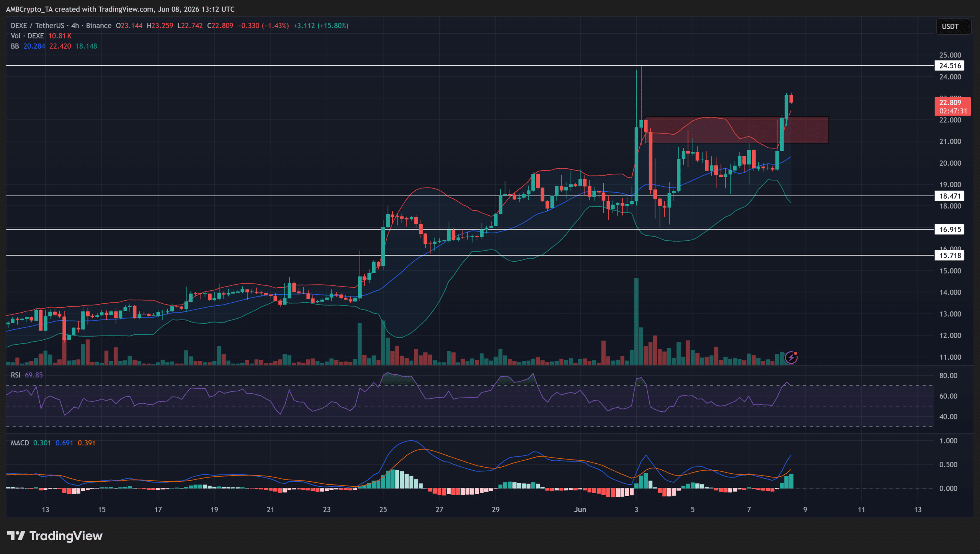Click the volume value 10.81 K
This screenshot has height=554, width=980.
(x=60, y=36)
